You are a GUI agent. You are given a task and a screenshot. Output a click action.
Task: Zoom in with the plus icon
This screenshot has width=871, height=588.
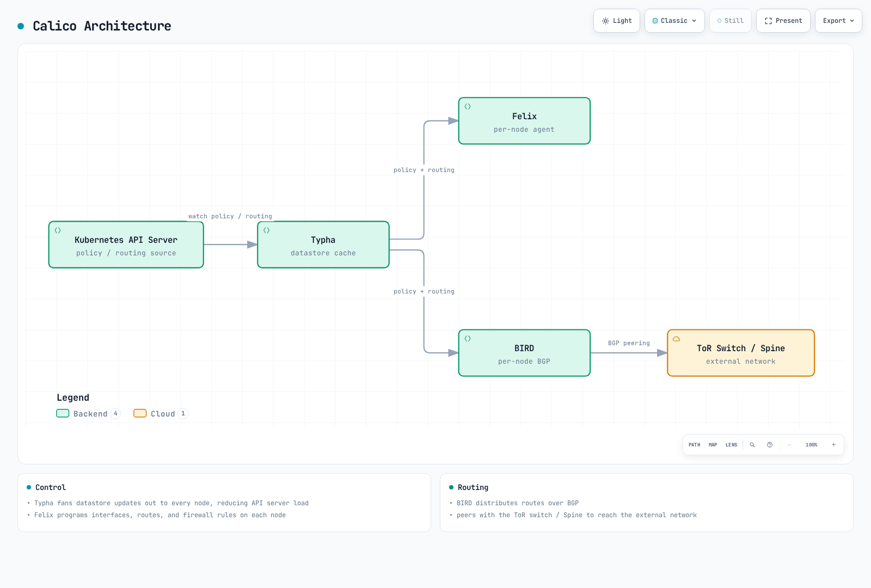pos(833,445)
